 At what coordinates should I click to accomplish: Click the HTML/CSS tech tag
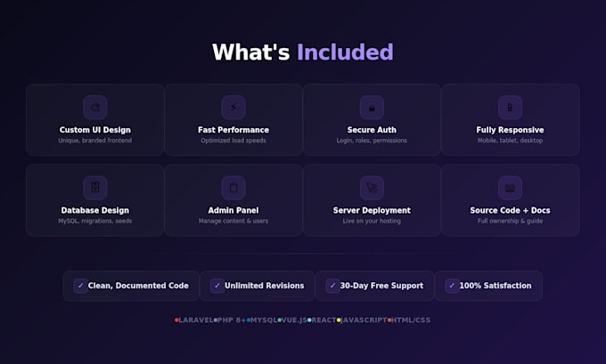tap(409, 320)
